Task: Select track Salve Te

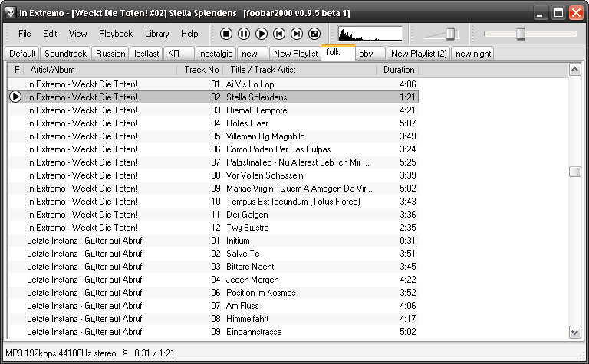Action: point(213,254)
